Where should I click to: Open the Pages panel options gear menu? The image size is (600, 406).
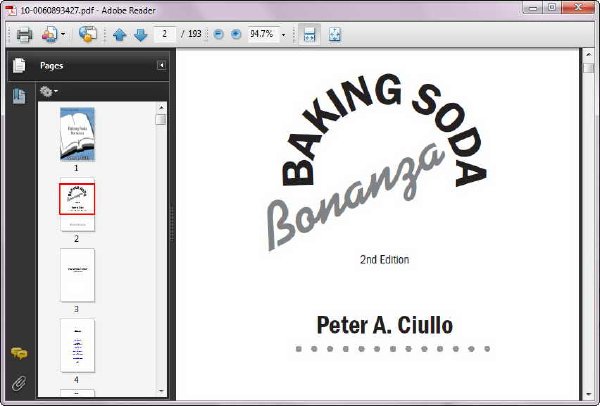point(49,91)
